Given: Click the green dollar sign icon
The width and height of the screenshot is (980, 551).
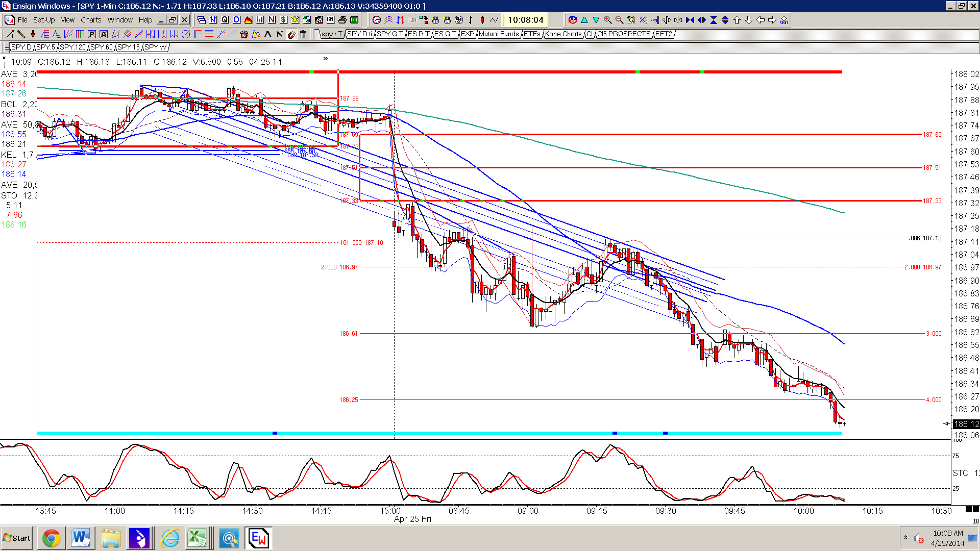Looking at the screenshot, I should 283,20.
